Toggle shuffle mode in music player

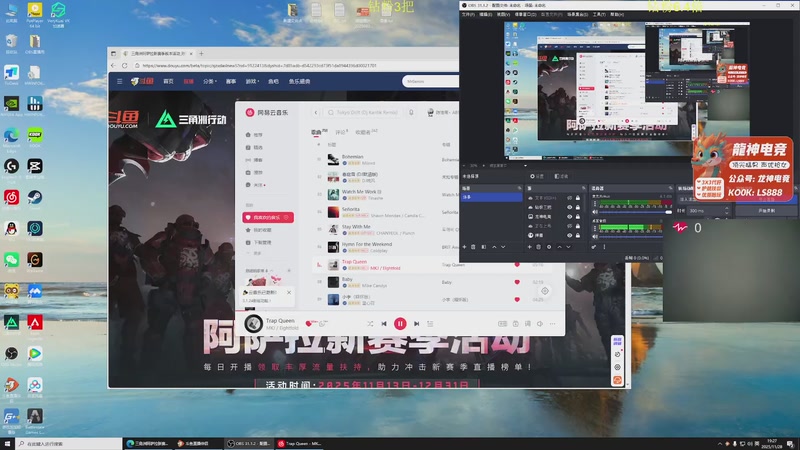370,324
